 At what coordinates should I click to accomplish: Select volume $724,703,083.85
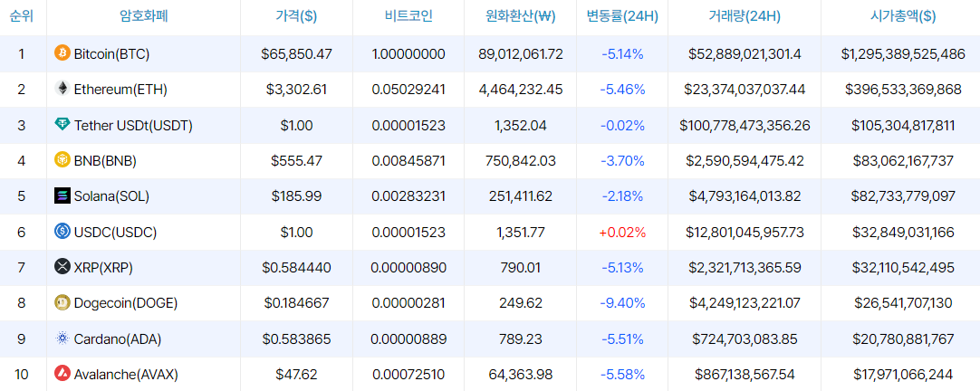click(745, 339)
